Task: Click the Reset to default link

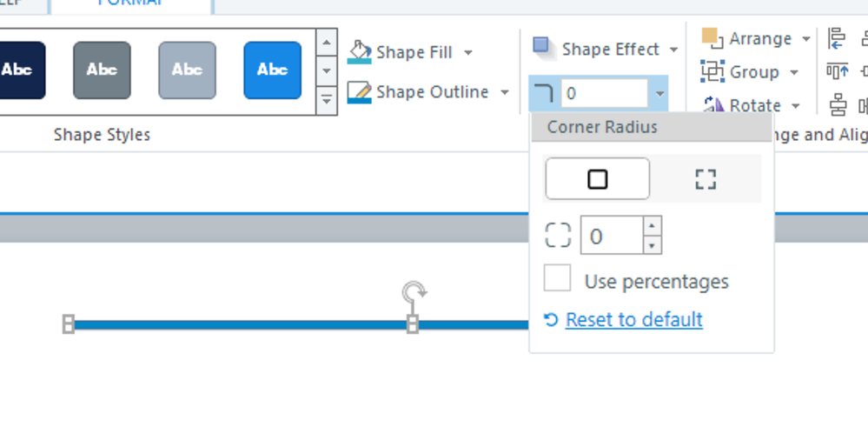Action: pos(633,319)
